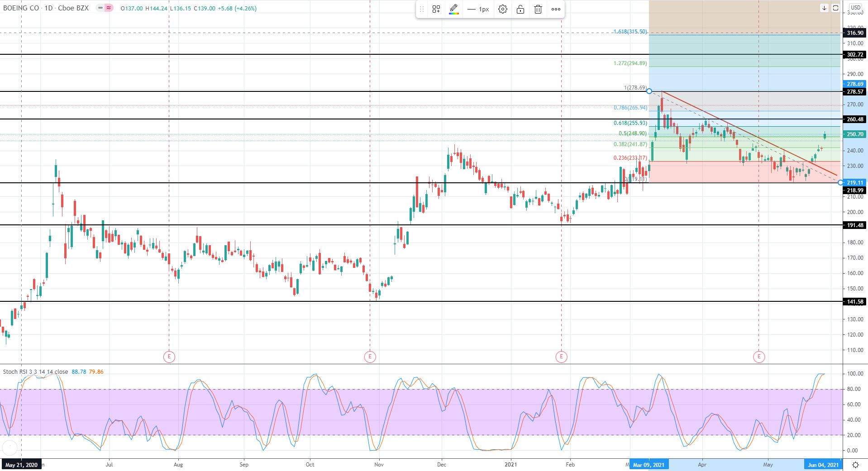Click the 141.58 price axis label

pyautogui.click(x=855, y=302)
